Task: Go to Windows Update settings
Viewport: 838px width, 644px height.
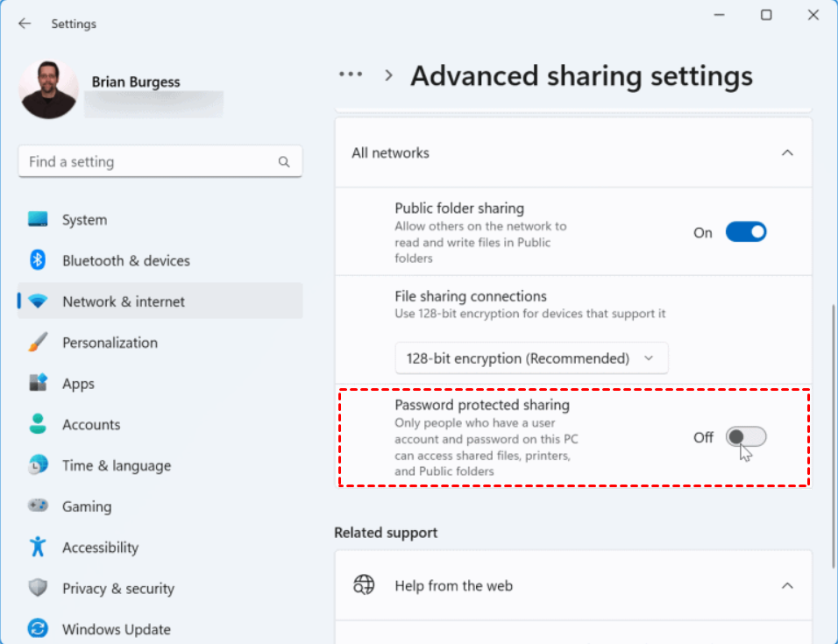Action: point(116,629)
